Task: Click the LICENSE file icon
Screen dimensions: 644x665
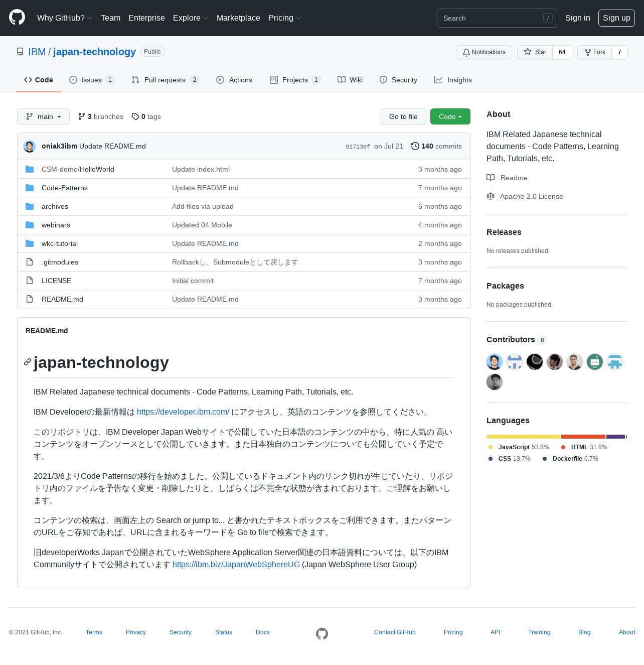Action: tap(30, 281)
